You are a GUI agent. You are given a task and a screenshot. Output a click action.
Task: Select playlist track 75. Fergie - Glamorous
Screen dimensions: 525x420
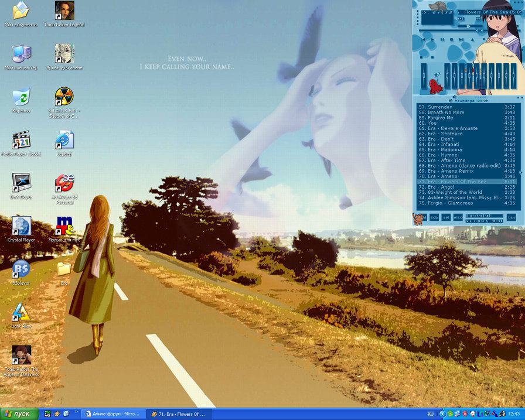tap(467, 203)
